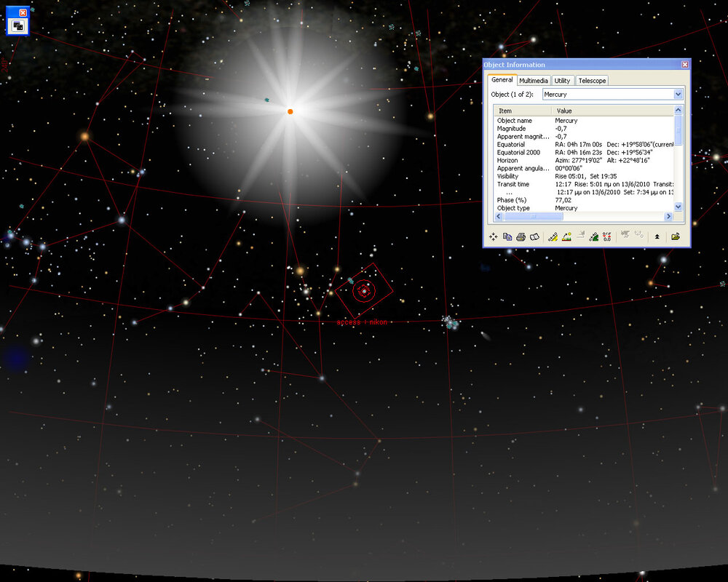Click the copy object information icon
728x582 pixels.
507,236
